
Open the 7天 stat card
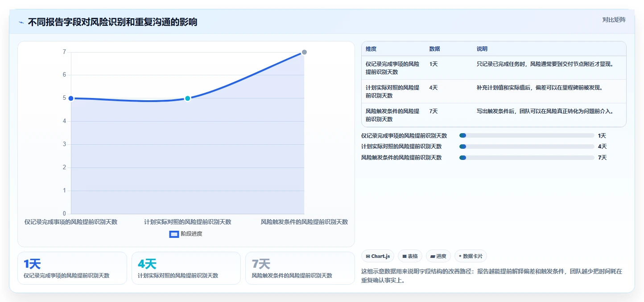(300, 268)
